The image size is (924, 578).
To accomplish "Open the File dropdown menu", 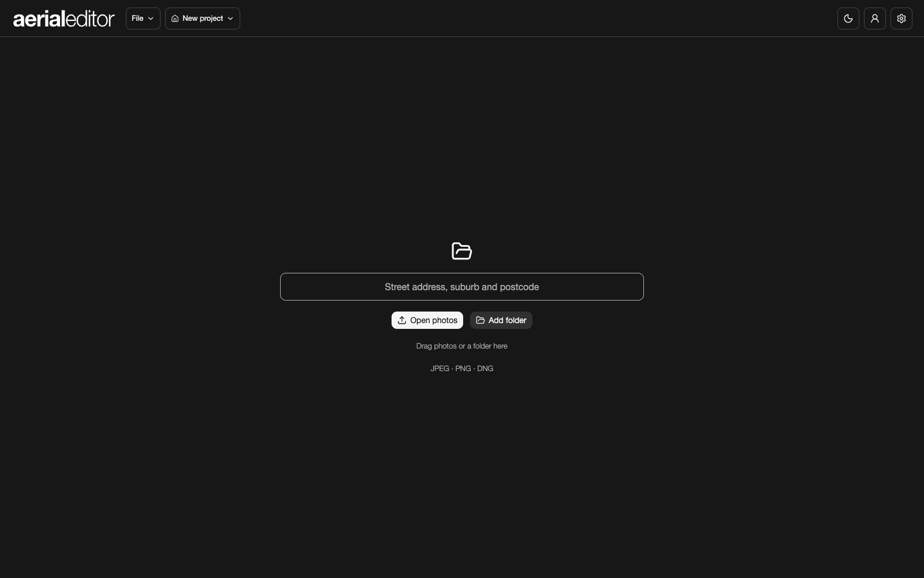I will click(143, 18).
